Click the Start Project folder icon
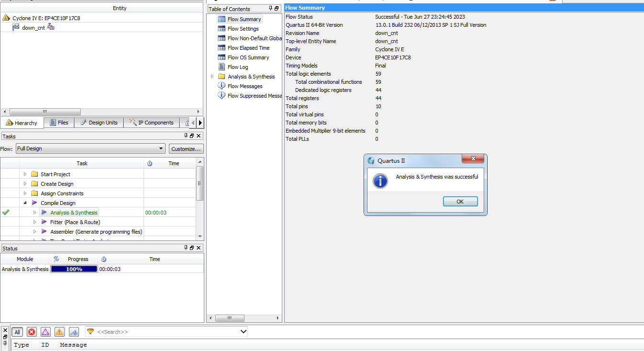 [x=34, y=174]
